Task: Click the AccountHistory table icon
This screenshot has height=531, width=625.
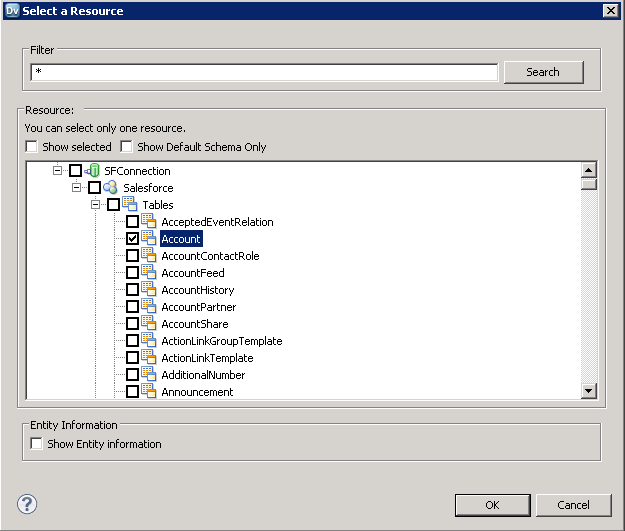Action: 149,290
